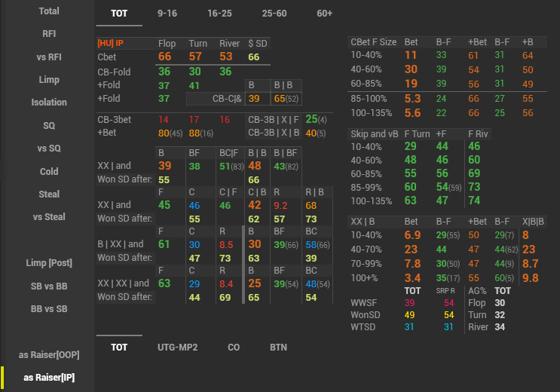Select SB vs BB in sidebar
Image resolution: width=560 pixels, height=392 pixels.
click(x=49, y=286)
